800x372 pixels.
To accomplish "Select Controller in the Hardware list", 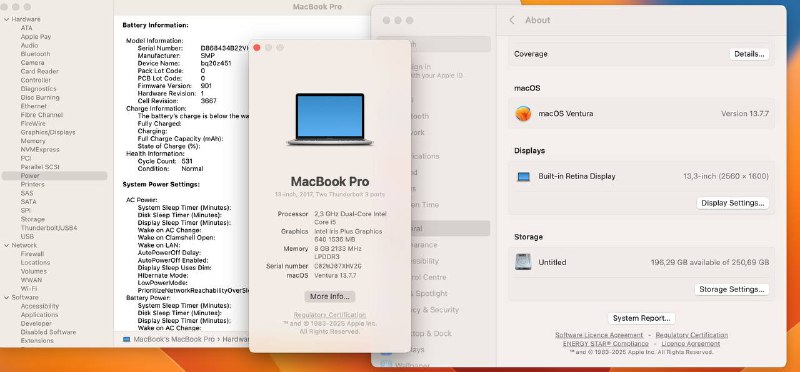I will [36, 80].
